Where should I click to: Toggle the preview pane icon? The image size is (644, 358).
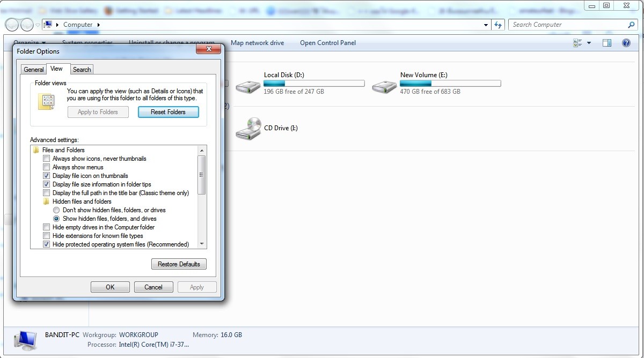point(607,43)
